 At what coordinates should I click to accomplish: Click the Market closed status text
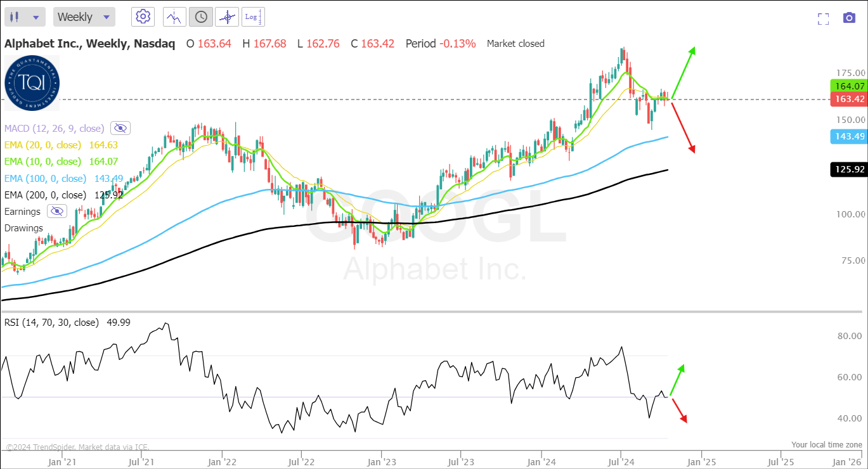[515, 44]
